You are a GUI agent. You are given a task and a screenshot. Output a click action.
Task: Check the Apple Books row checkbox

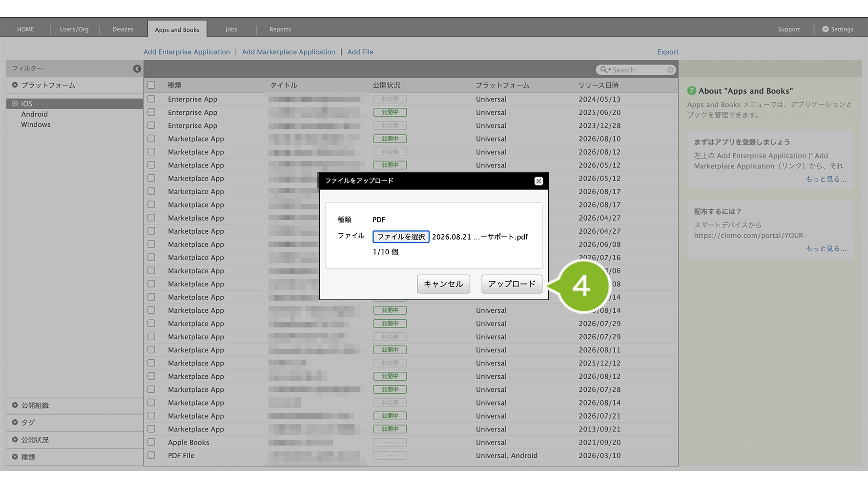(x=151, y=442)
